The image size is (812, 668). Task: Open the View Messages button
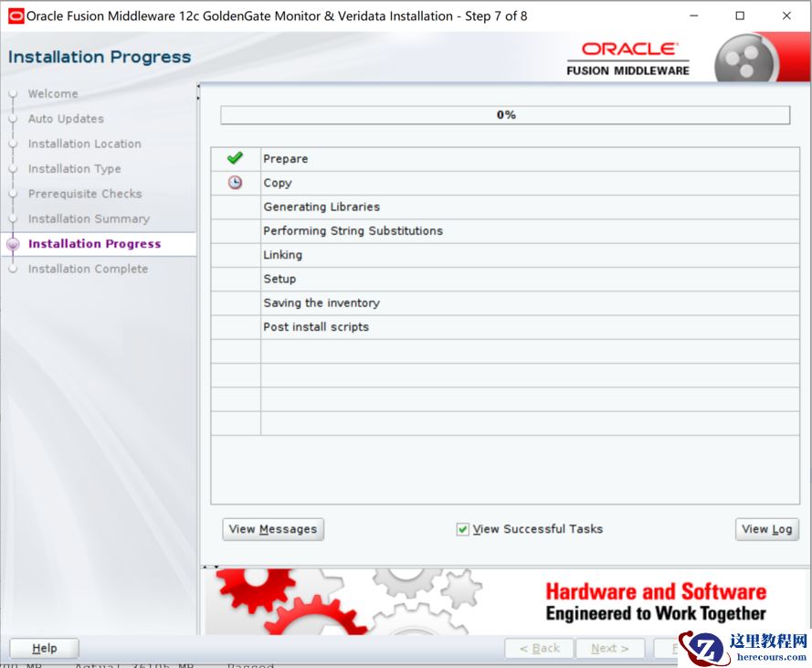point(273,529)
